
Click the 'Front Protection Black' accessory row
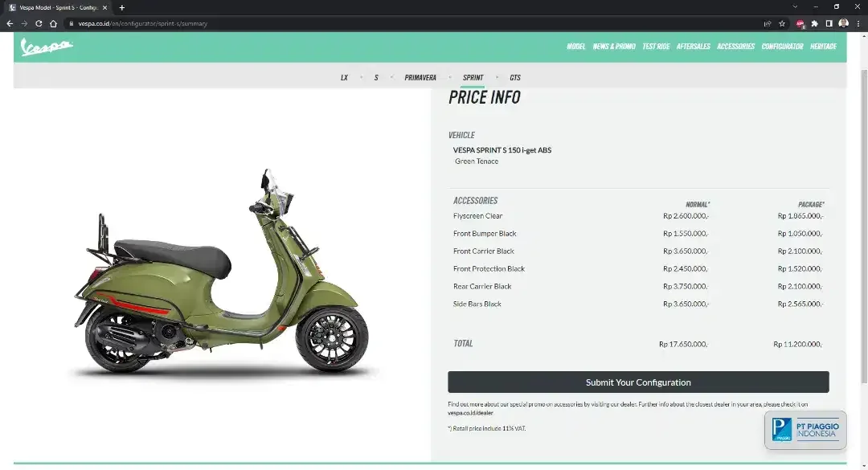(x=637, y=269)
